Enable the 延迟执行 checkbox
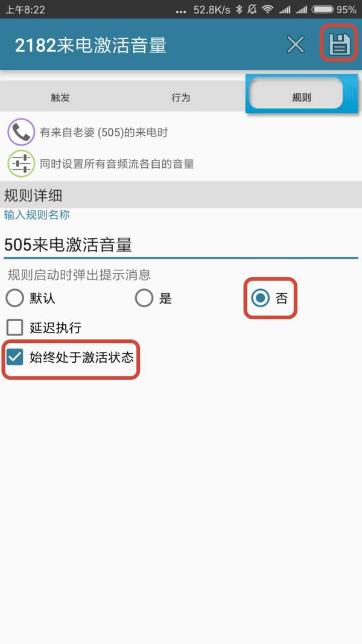Image resolution: width=362 pixels, height=644 pixels. [x=14, y=328]
